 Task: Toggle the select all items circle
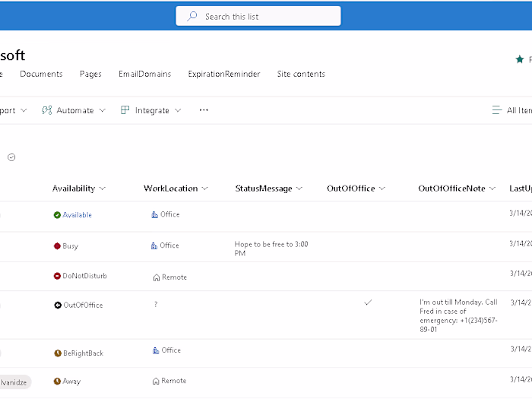pos(11,157)
